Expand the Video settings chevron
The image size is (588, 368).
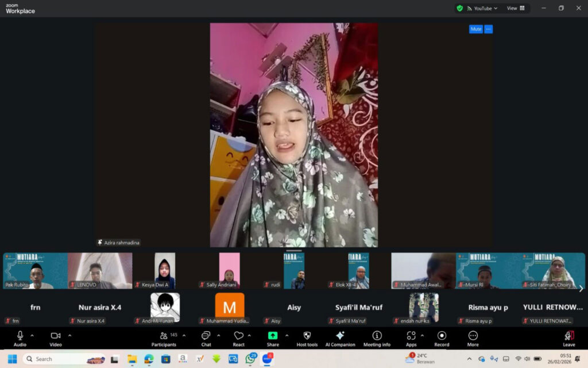69,335
